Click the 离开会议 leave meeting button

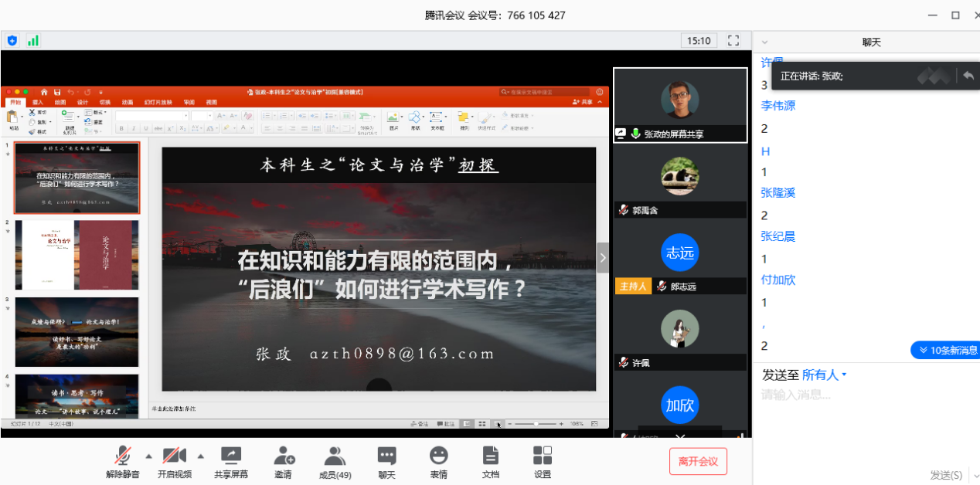click(x=698, y=461)
